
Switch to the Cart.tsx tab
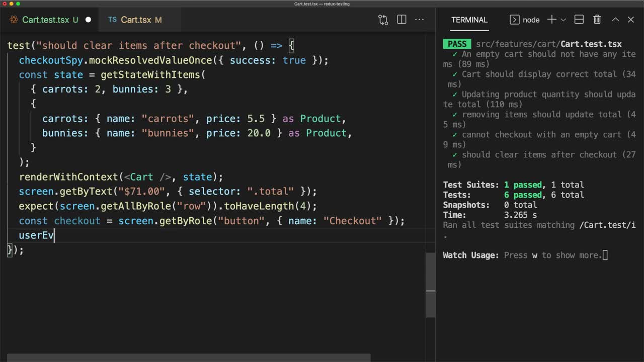(x=136, y=20)
